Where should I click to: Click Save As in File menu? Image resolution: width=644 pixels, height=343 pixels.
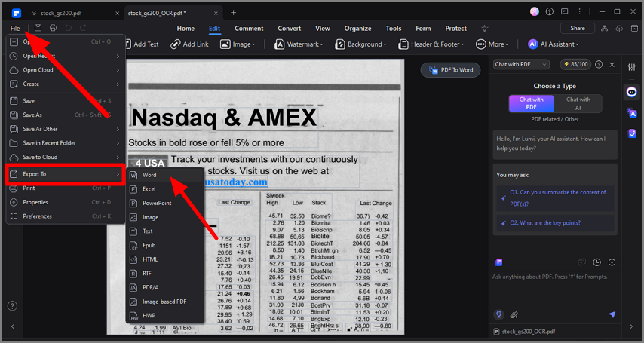[66, 115]
